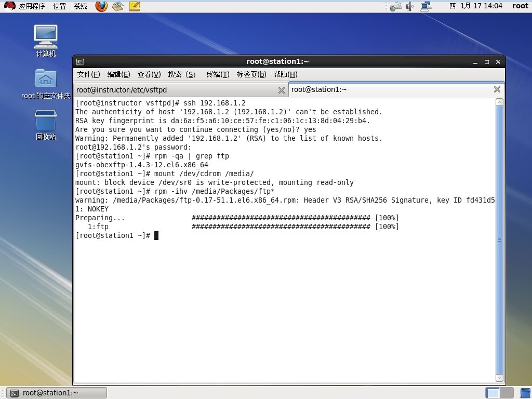Click the network connection tray icon

(426, 6)
